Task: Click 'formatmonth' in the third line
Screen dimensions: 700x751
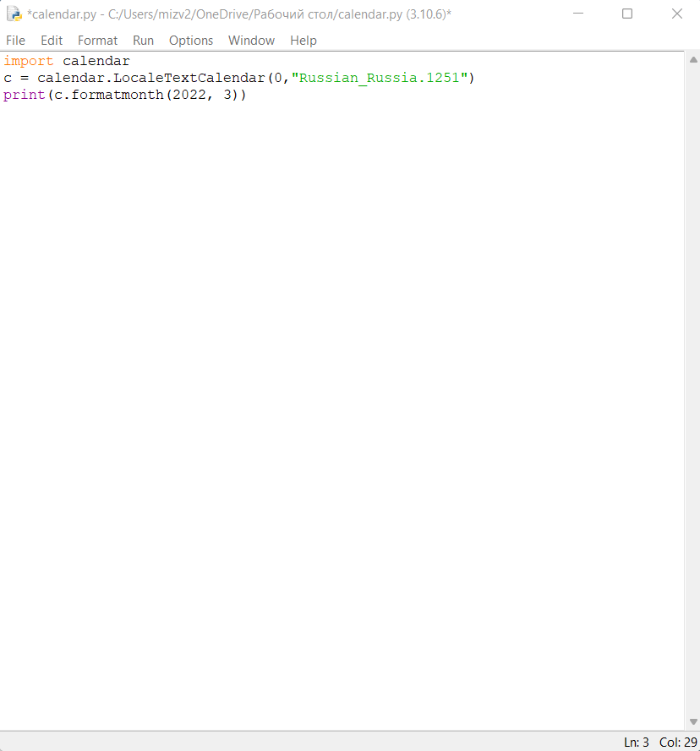Action: point(118,95)
